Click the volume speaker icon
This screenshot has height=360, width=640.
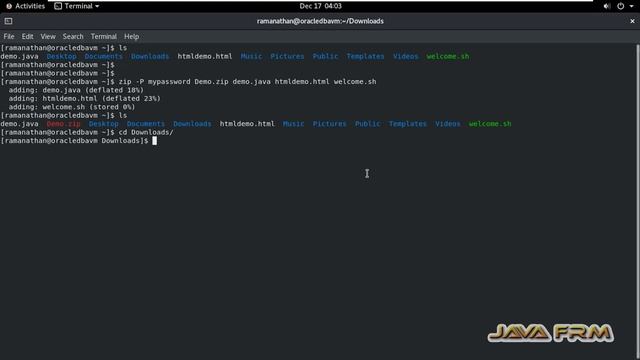[x=607, y=6]
